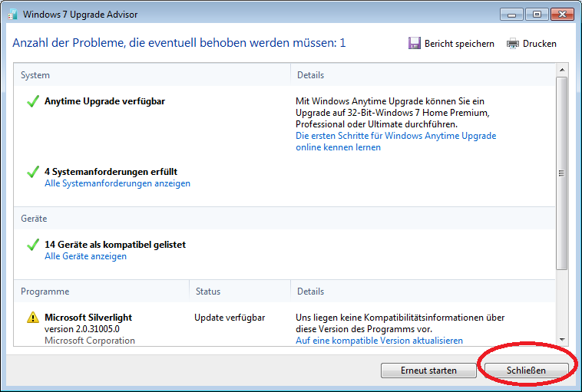
Task: Select the Anytime Upgrade verfügbar entry
Action: pyautogui.click(x=104, y=101)
